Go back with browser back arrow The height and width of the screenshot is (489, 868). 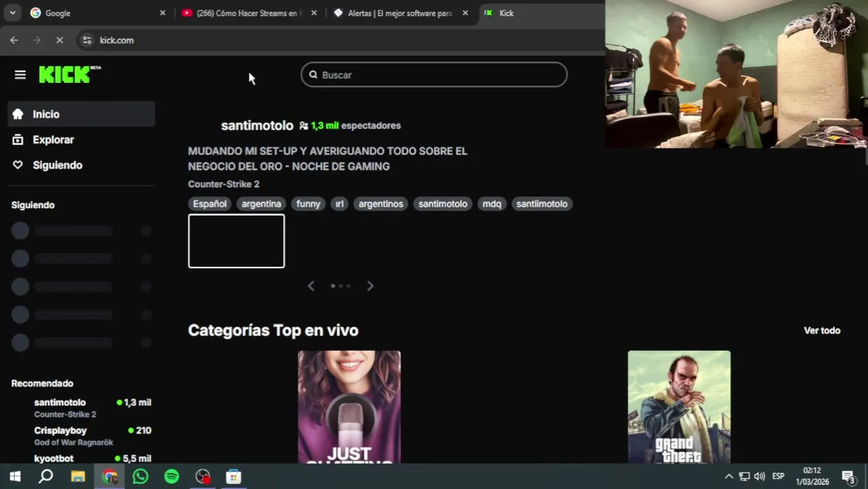click(14, 40)
